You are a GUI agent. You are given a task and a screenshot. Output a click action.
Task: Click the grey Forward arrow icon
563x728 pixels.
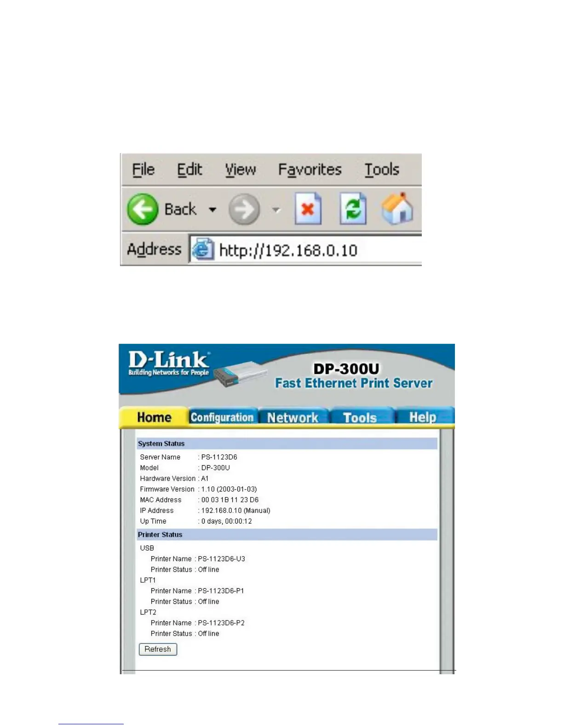(x=244, y=210)
